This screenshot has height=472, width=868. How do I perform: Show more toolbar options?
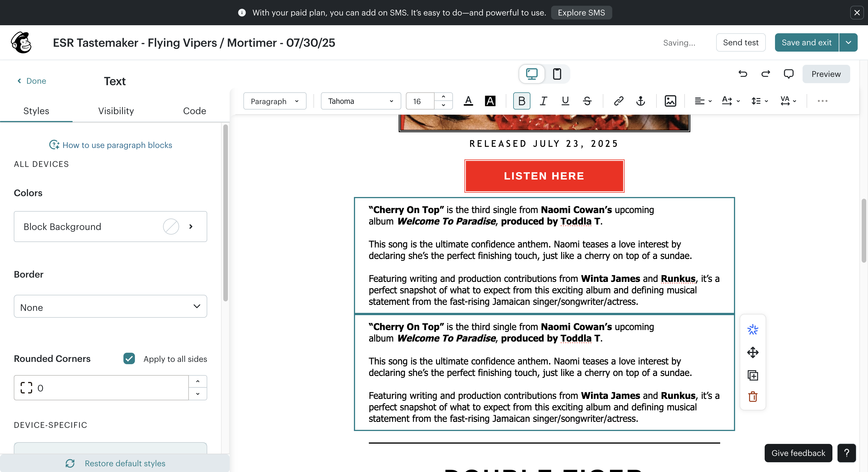tap(823, 101)
